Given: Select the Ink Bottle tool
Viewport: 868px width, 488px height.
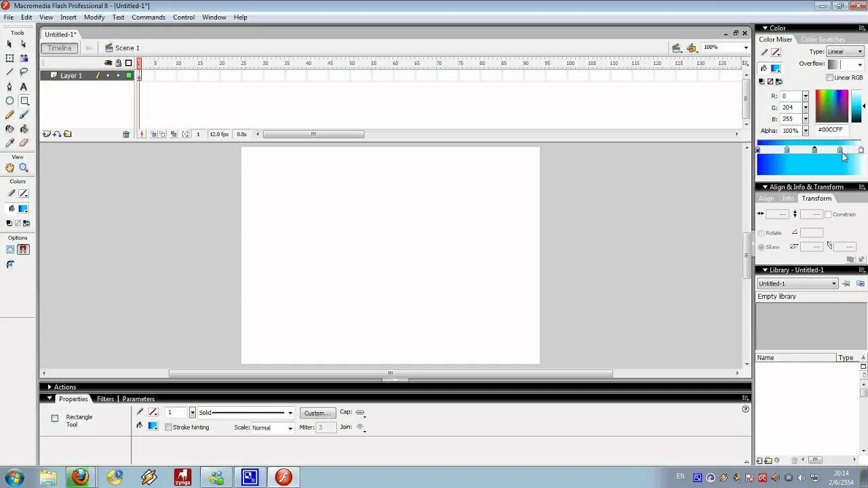Looking at the screenshot, I should pyautogui.click(x=9, y=129).
